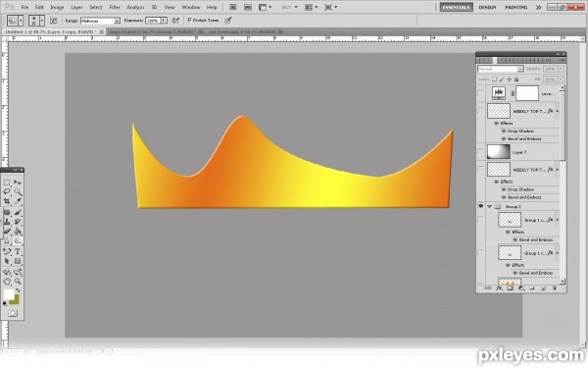Toggle Lock all padlock icon

point(516,79)
